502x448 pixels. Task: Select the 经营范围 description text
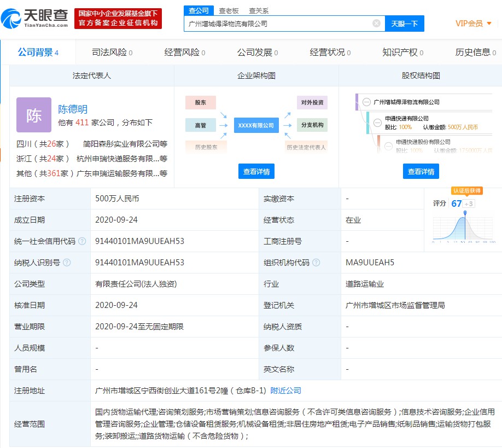pos(295,424)
